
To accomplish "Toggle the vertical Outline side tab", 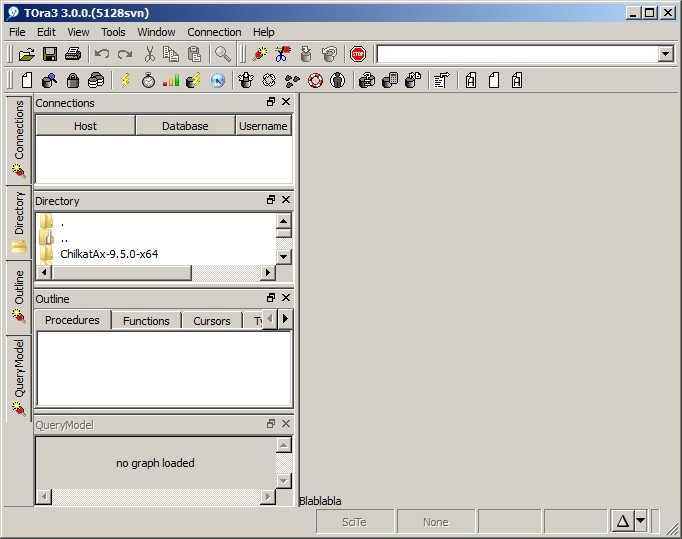I will pyautogui.click(x=19, y=298).
